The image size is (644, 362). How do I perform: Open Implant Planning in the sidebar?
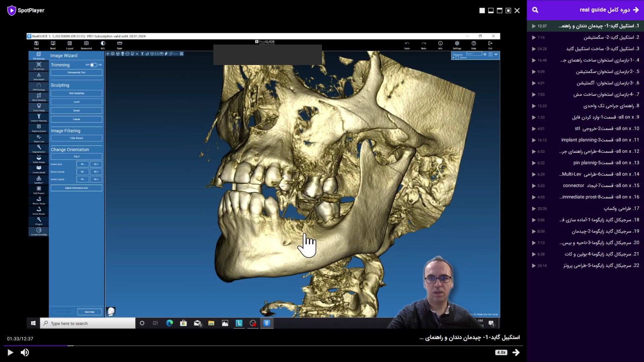click(x=39, y=118)
